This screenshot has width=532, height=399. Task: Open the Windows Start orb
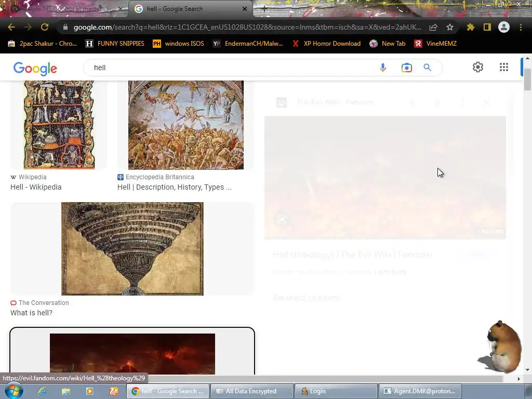point(14,391)
